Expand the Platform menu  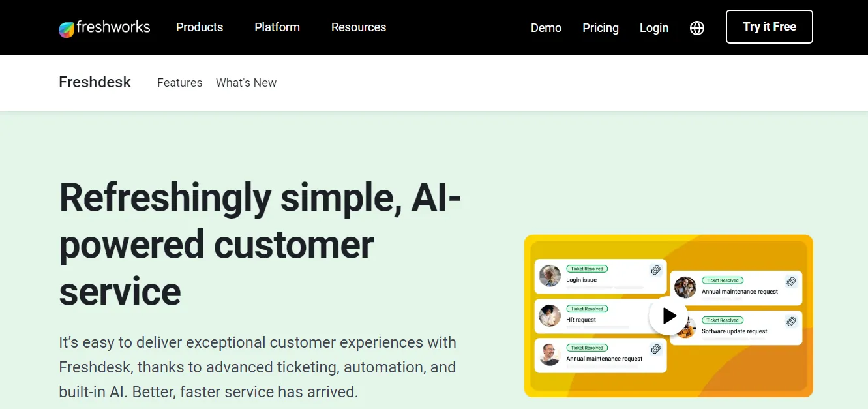click(277, 27)
